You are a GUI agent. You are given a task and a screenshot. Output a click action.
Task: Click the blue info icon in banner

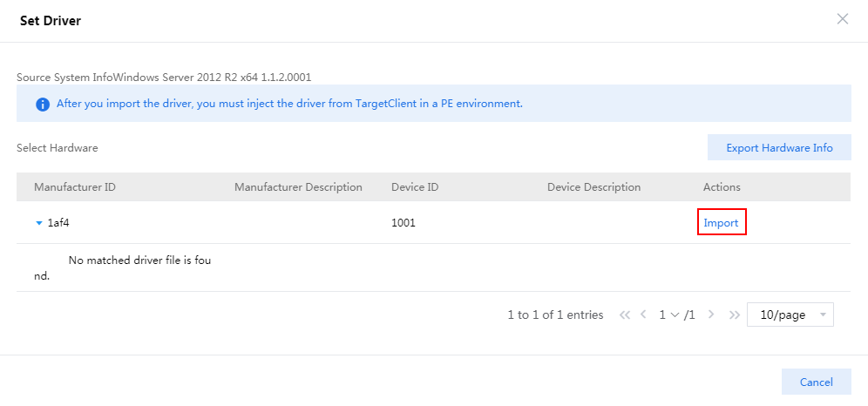42,104
